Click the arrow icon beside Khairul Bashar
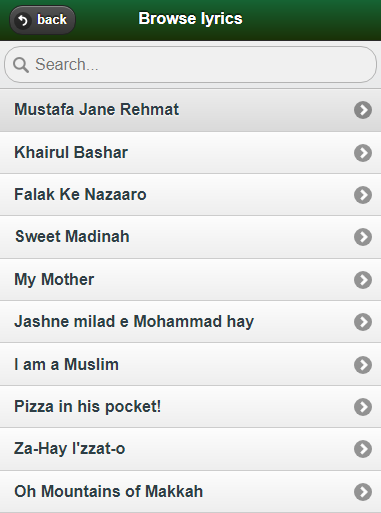The image size is (381, 513). pos(363,153)
